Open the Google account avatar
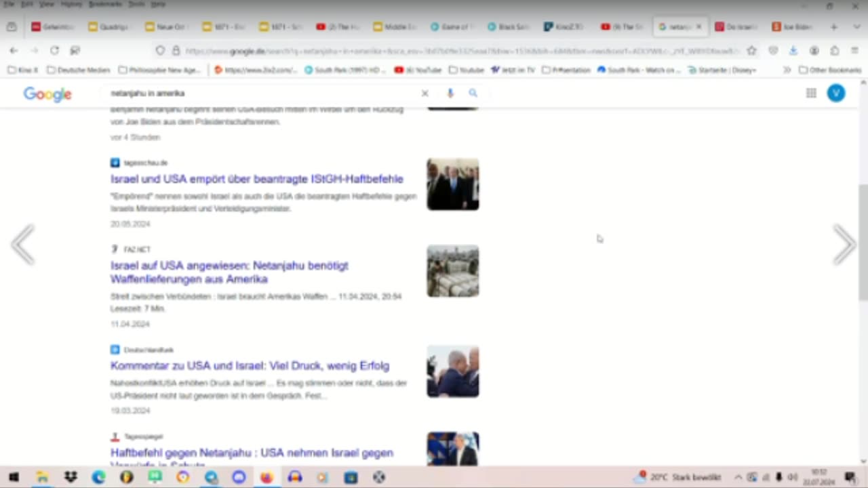The height and width of the screenshot is (488, 868). (x=836, y=94)
